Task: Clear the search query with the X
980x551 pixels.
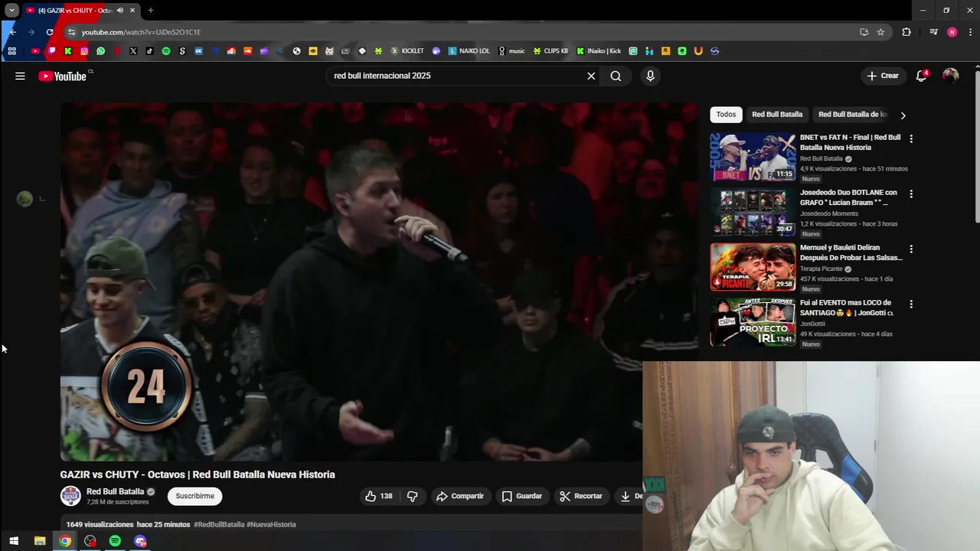Action: tap(591, 76)
